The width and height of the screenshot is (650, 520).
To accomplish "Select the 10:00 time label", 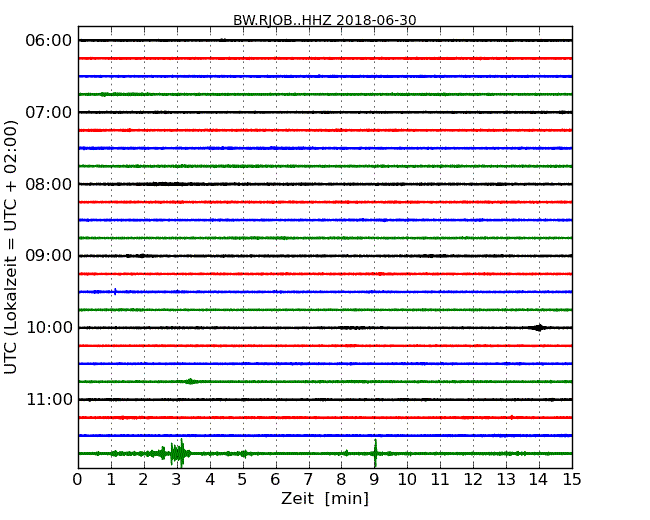I will (49, 328).
